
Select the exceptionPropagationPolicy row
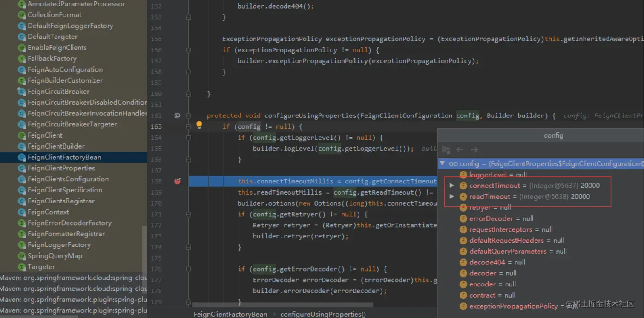point(540,306)
